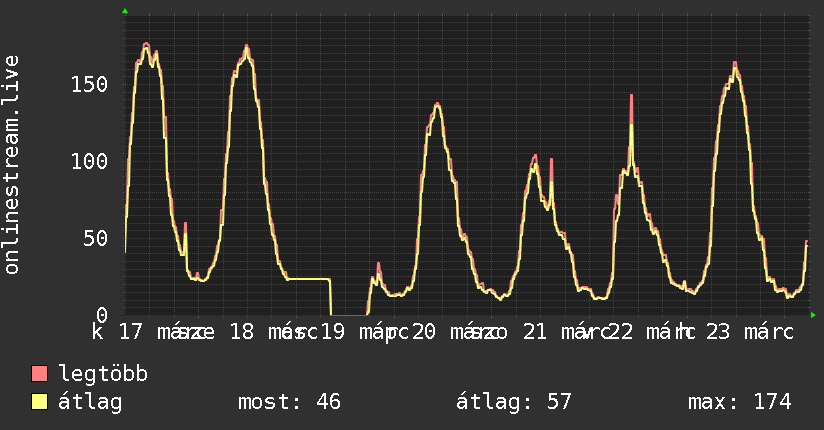Image resolution: width=824 pixels, height=430 pixels.
Task: Click the green arrow at x-axis end
Action: 813,315
